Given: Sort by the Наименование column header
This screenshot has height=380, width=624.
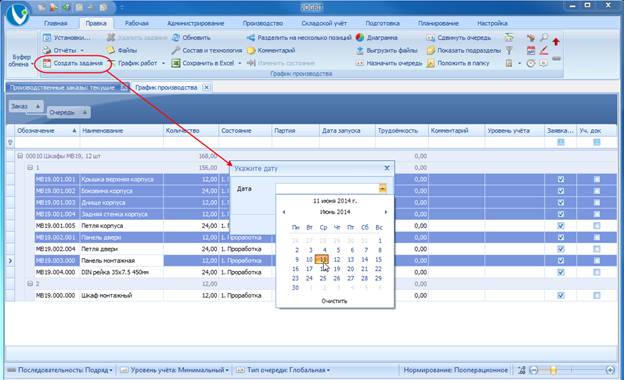Looking at the screenshot, I should [x=121, y=131].
